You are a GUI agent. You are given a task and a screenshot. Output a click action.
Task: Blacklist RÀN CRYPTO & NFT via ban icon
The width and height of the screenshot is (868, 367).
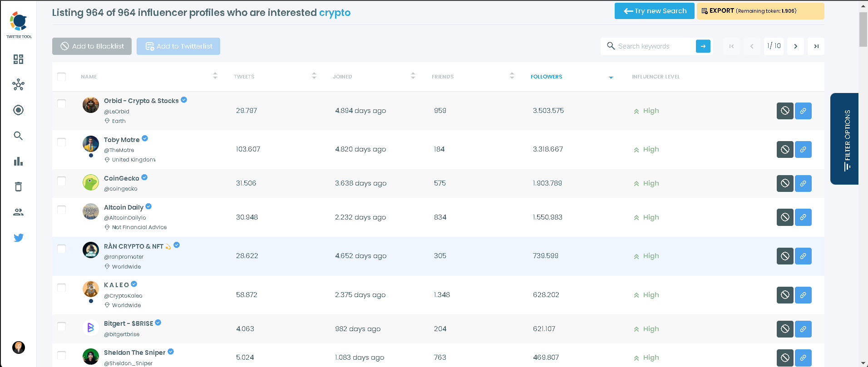[x=785, y=256]
